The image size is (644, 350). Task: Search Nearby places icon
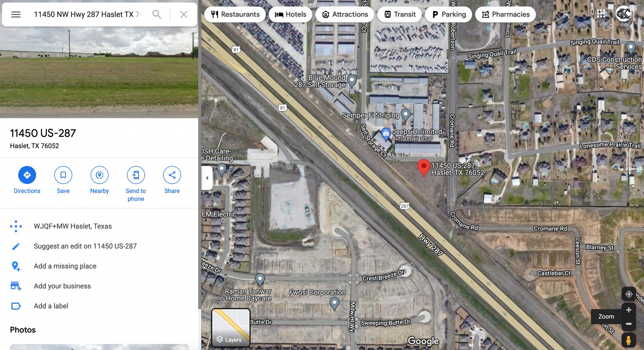coord(100,175)
